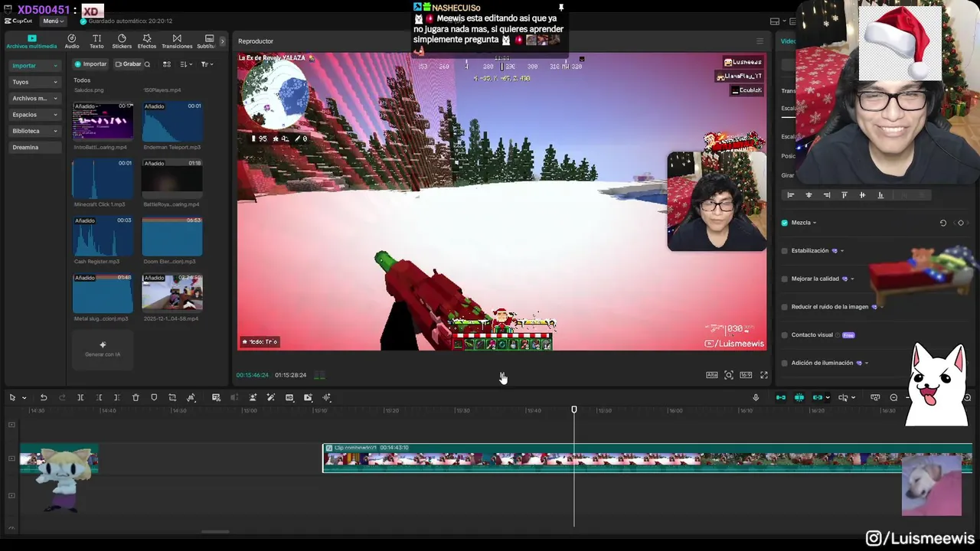Select the pointer tool in timeline toolbar

click(x=12, y=397)
